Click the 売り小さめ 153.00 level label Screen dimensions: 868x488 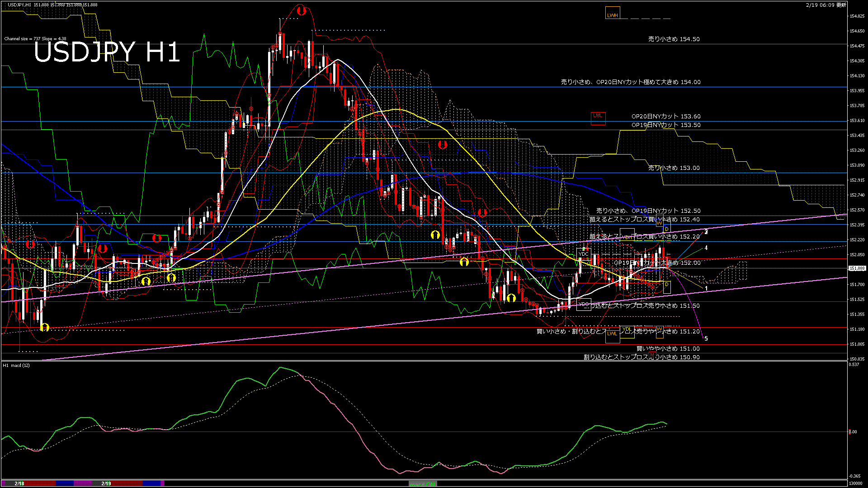(x=674, y=168)
